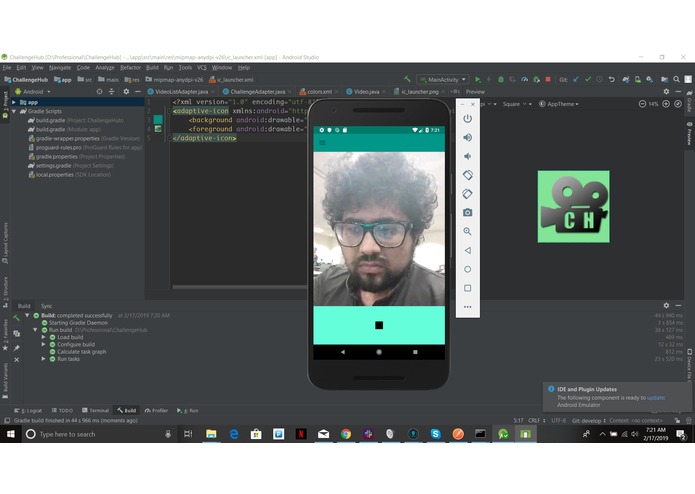This screenshot has height=494, width=695.
Task: Click the update link in IDE notification
Action: pos(656,398)
